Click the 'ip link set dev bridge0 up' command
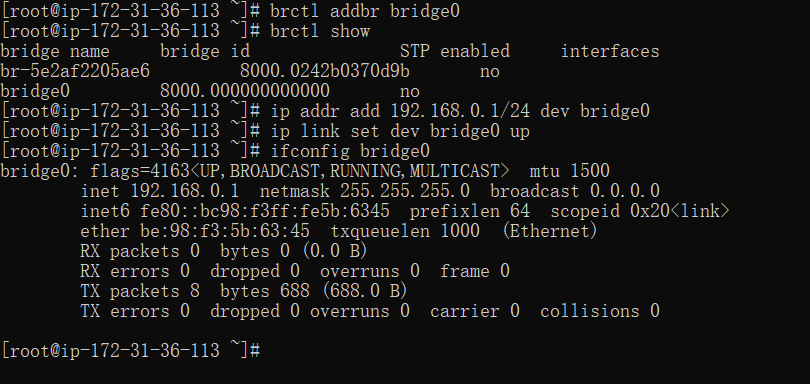 click(x=400, y=131)
